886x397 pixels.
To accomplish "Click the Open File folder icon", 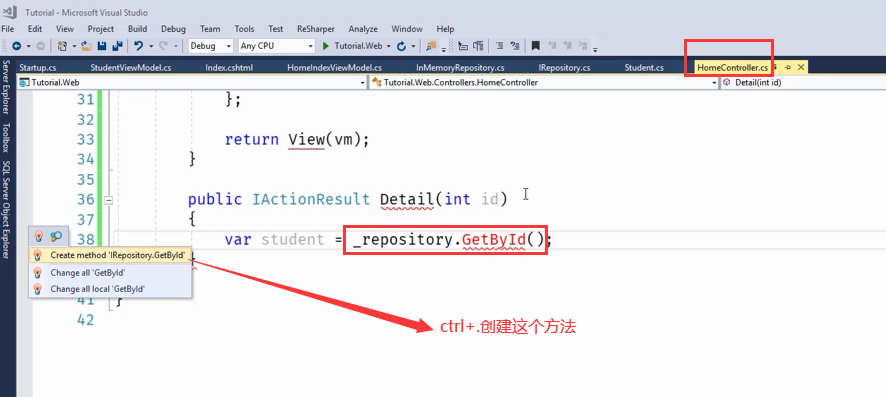I will (x=86, y=46).
